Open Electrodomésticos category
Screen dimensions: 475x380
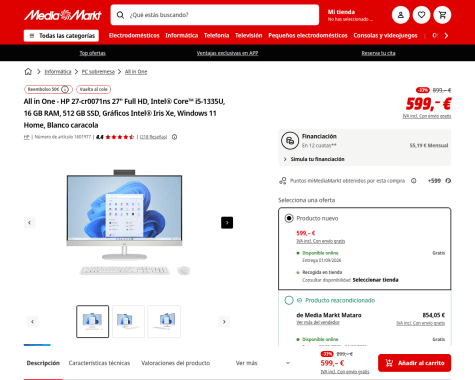pos(134,36)
